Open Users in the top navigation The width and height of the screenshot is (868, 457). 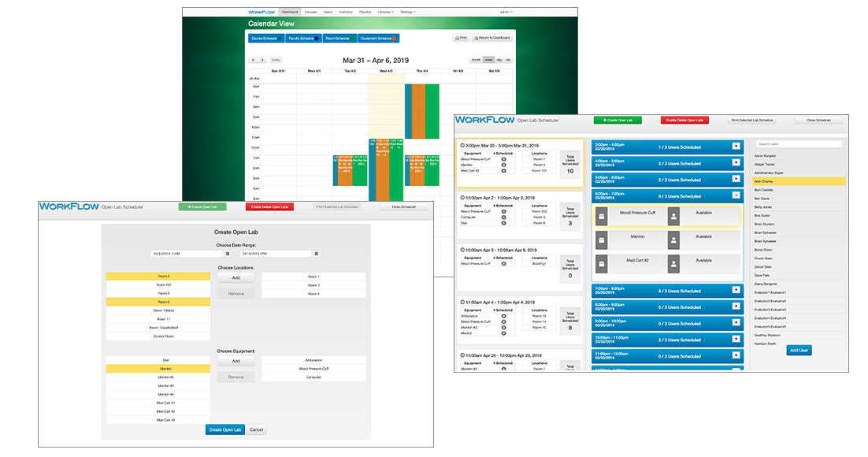[x=328, y=12]
